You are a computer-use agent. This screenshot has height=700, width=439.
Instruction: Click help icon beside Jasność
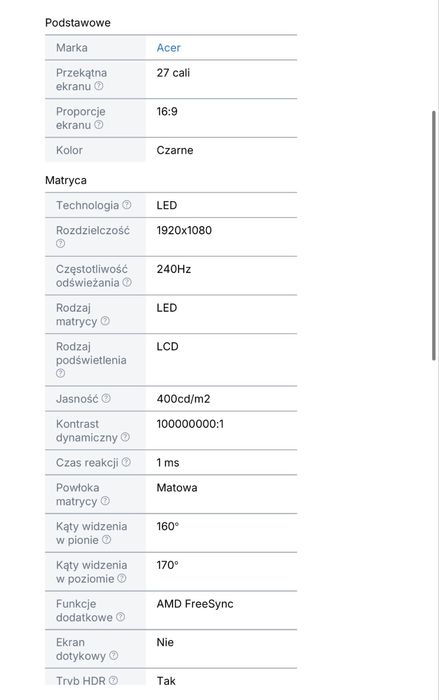(106, 398)
